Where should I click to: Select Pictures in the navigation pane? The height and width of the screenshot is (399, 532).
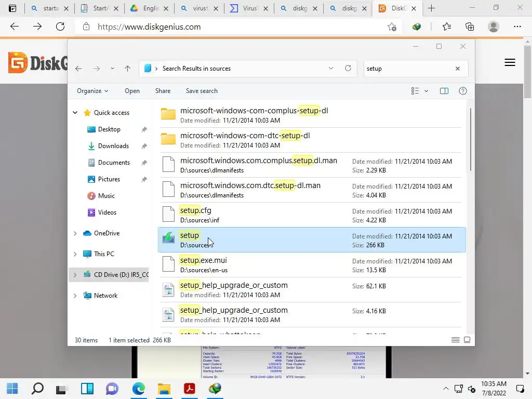[x=109, y=179]
